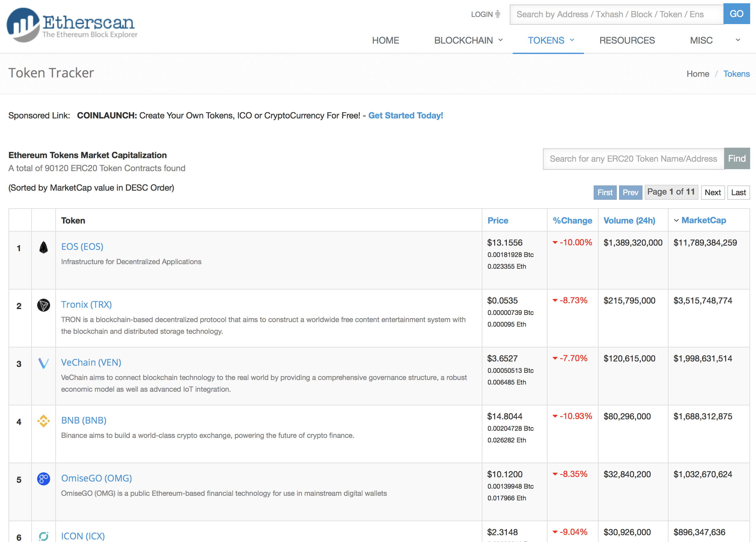Click the Home breadcrumb link
This screenshot has width=756, height=542.
point(698,74)
